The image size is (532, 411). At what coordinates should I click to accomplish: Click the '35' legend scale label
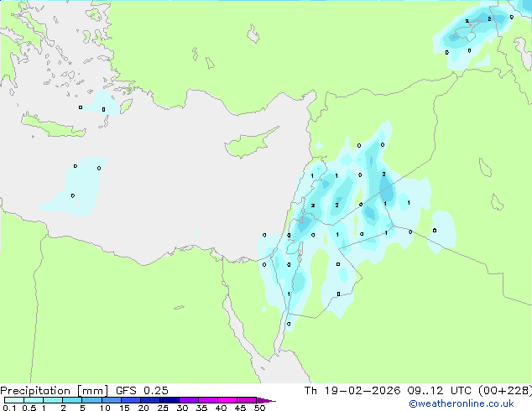[x=201, y=408]
